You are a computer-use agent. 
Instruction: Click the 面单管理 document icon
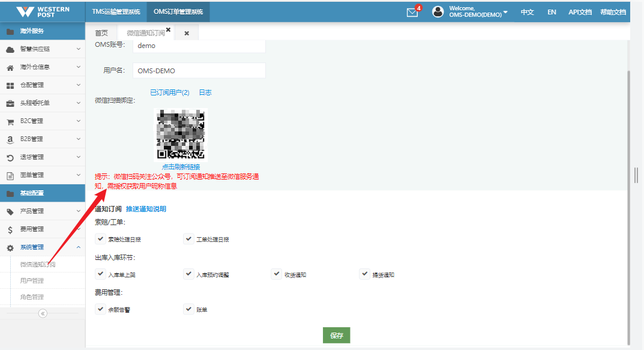[10, 175]
